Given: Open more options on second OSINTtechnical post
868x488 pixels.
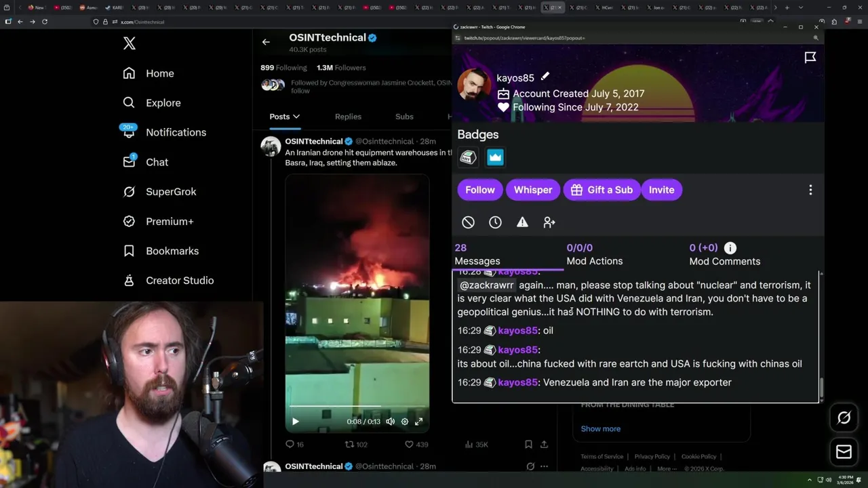Looking at the screenshot, I should point(544,466).
